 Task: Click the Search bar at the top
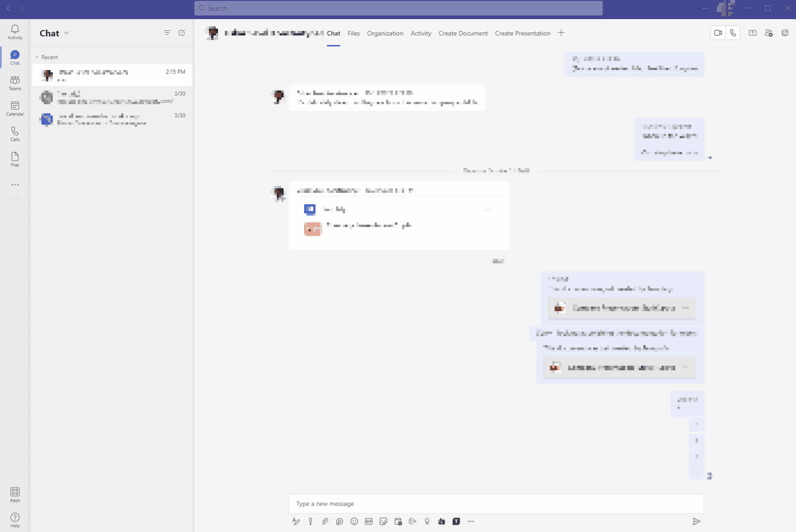(x=398, y=8)
